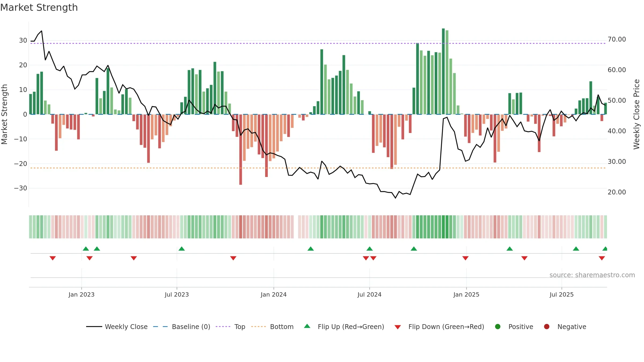Toggle the Baseline (0) legend label
The height and width of the screenshot is (362, 644).
coord(191,327)
